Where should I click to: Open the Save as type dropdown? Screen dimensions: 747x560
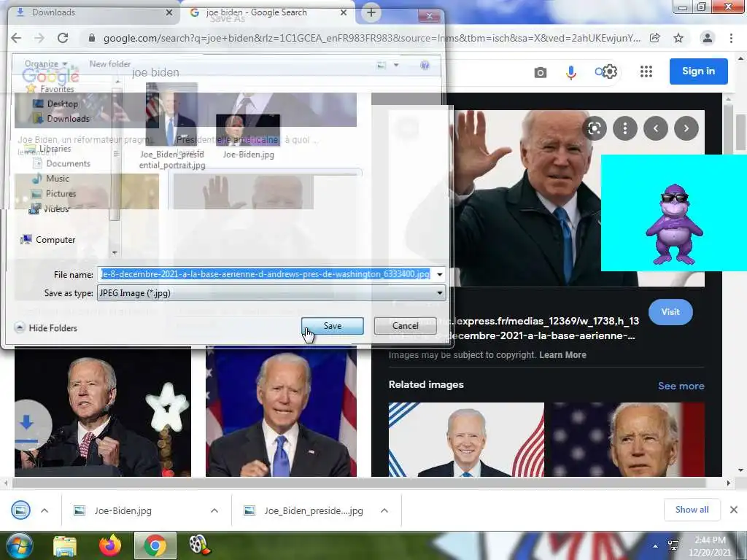point(439,293)
